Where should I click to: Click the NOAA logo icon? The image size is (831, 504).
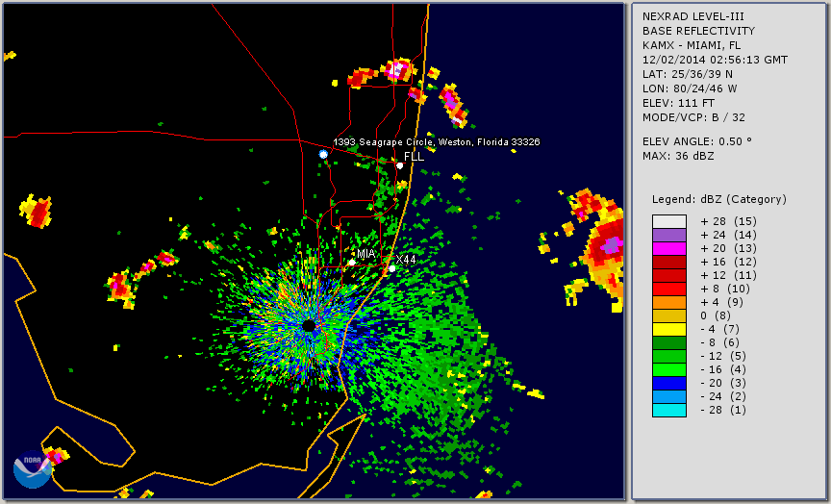tap(33, 469)
